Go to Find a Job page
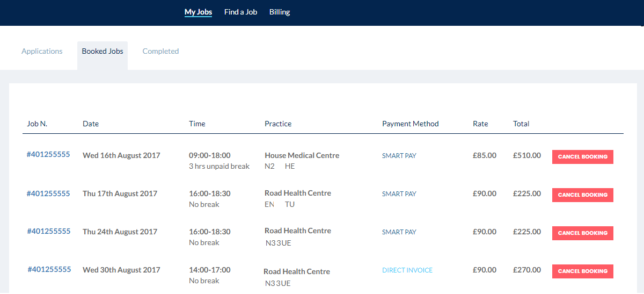644x294 pixels. coord(240,12)
